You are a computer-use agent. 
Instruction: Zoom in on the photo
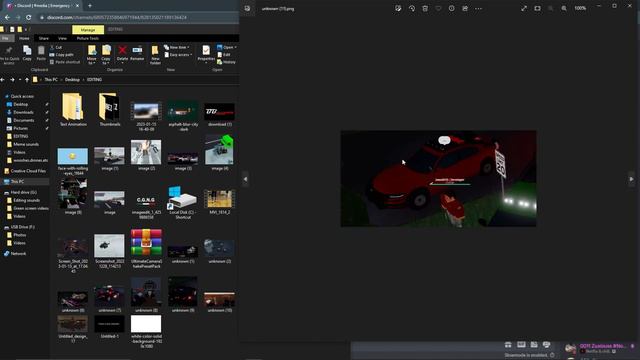(564, 8)
